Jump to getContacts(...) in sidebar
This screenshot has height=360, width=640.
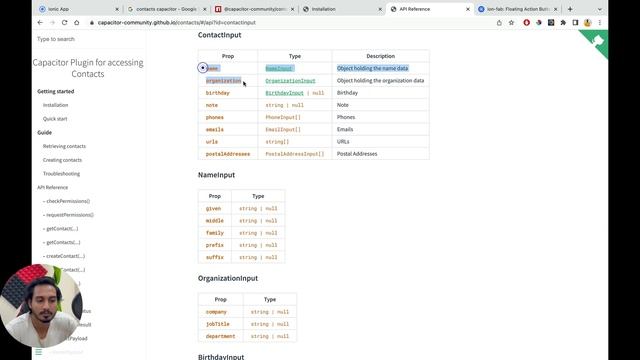coord(62,242)
